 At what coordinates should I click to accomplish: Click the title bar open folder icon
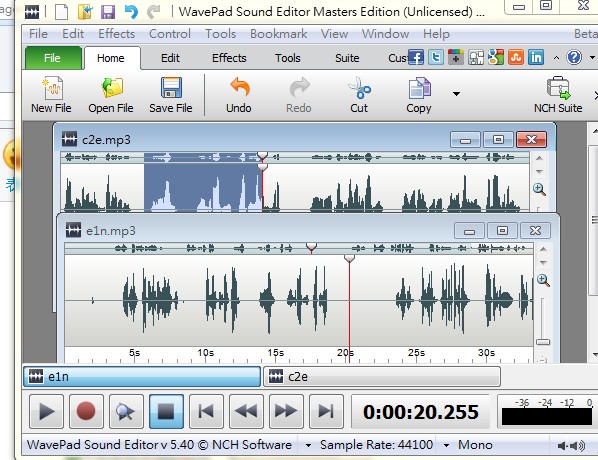(x=85, y=12)
